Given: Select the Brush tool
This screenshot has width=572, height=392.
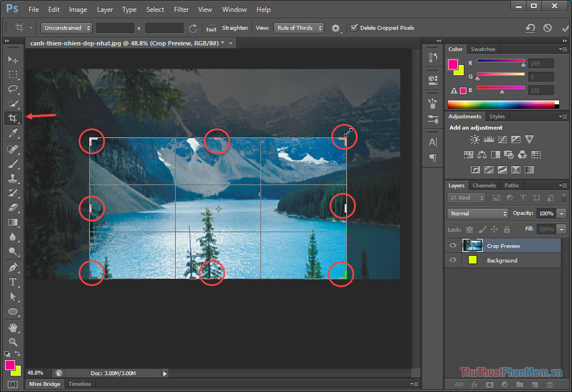Looking at the screenshot, I should [x=12, y=163].
